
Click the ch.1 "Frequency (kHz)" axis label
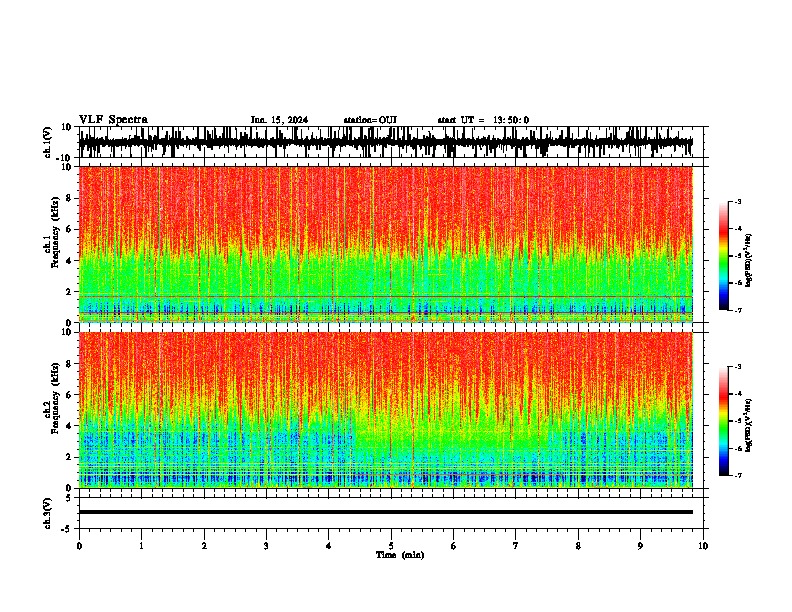55,232
